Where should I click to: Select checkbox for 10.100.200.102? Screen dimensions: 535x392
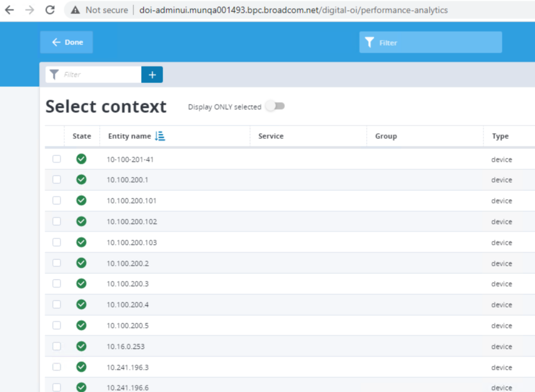(57, 221)
